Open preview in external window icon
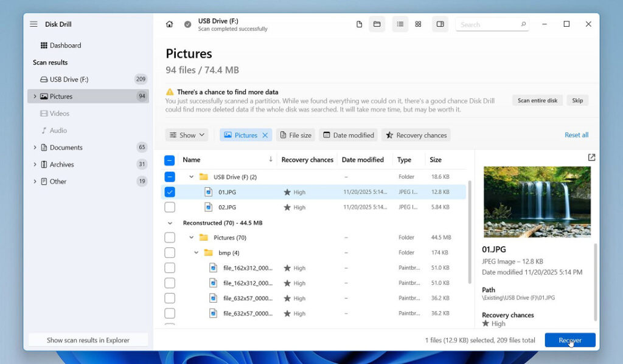 (591, 157)
